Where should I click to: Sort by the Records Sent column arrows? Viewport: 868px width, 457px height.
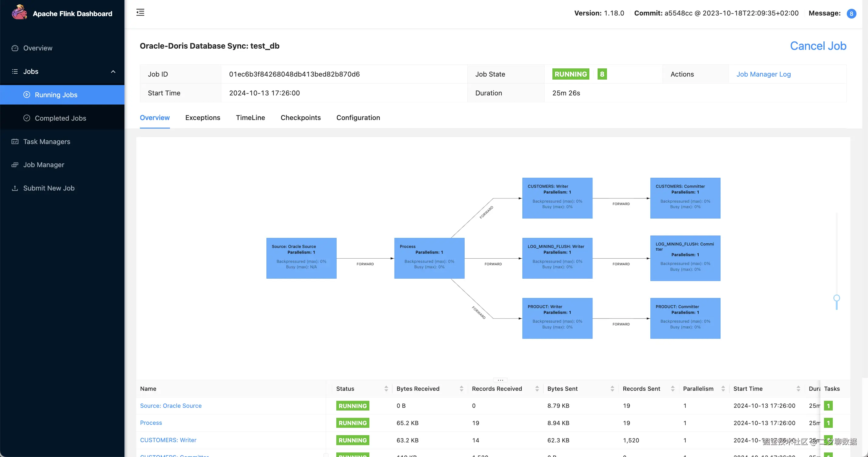tap(673, 389)
